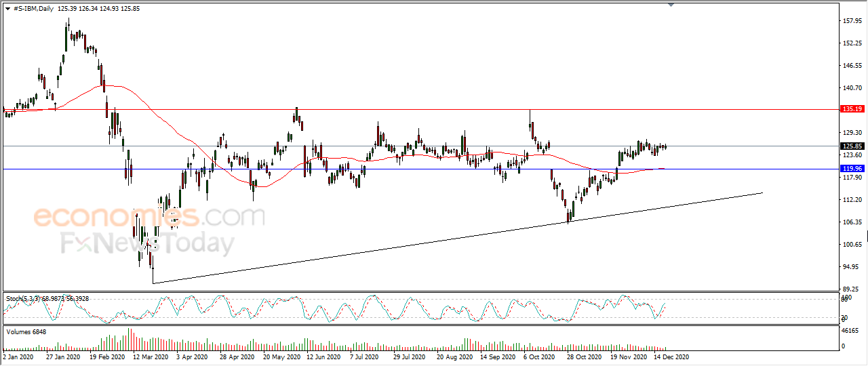The image size is (868, 366).
Task: Click the FxNewsToday watermark logo
Action: click(x=148, y=243)
